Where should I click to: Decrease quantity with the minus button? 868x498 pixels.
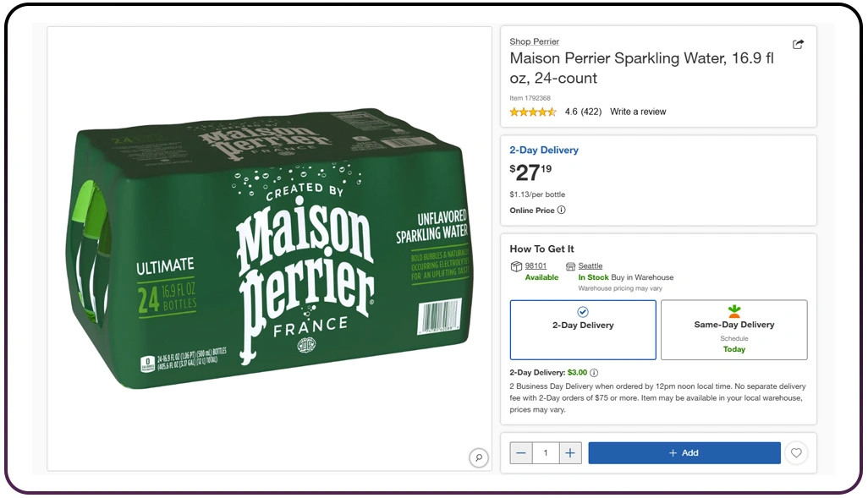pos(521,453)
